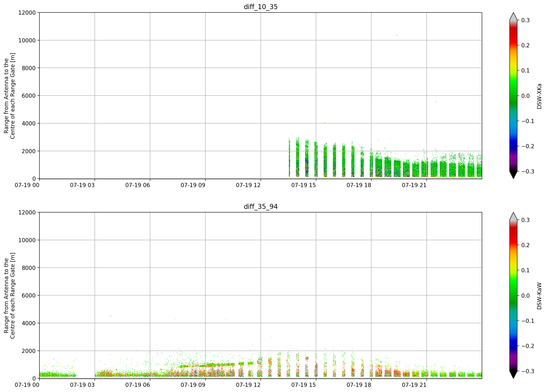Click '07-19 00' x-tick under diff_10_35
Screen dimensions: 546x392
point(27,185)
